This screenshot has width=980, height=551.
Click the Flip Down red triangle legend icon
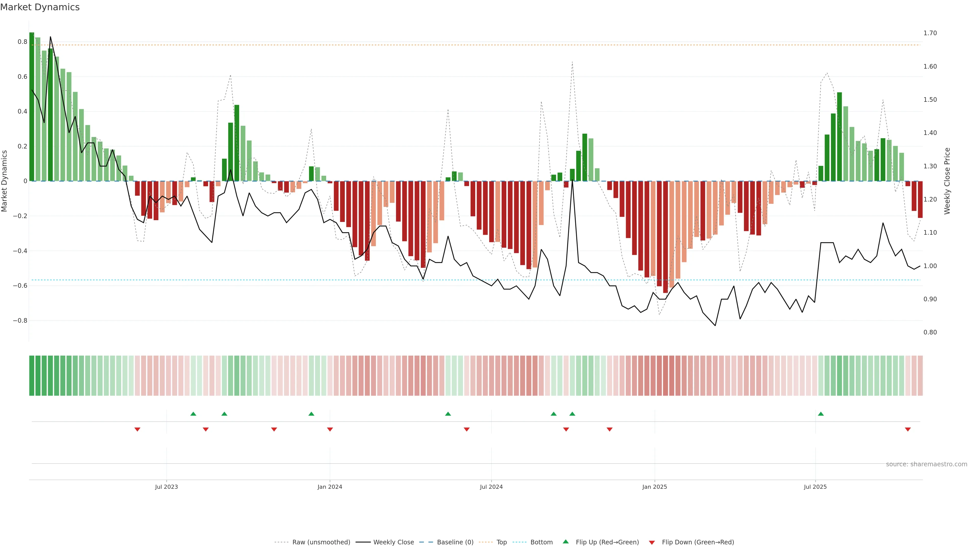(652, 542)
